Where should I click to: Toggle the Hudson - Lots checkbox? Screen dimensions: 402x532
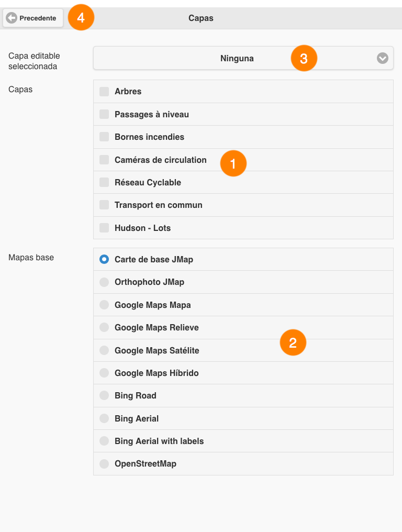coord(104,228)
